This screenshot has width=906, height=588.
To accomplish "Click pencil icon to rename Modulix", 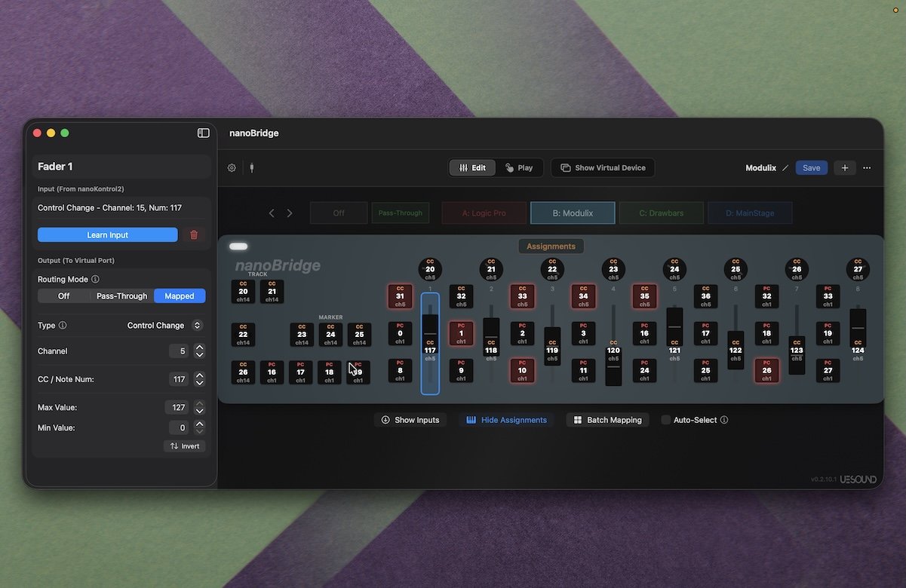I will pyautogui.click(x=785, y=168).
